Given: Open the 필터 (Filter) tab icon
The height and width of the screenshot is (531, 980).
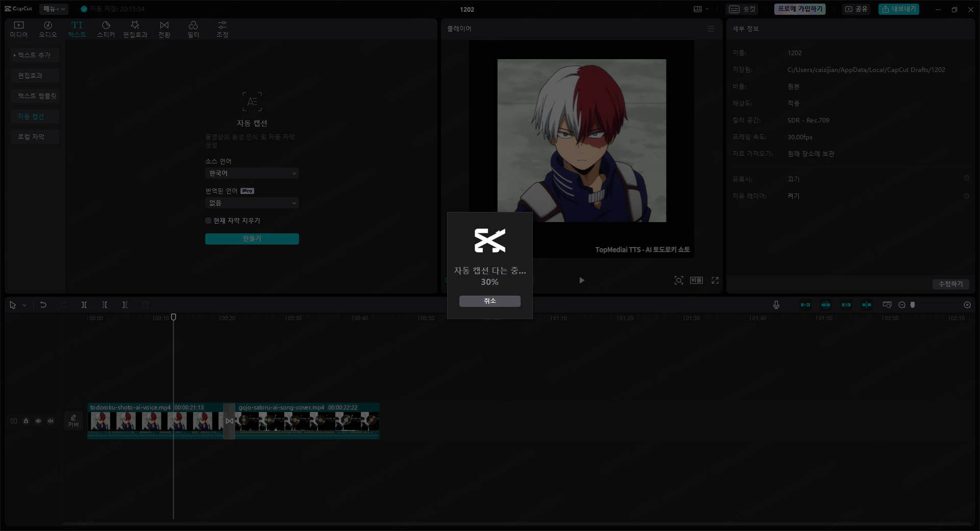Looking at the screenshot, I should click(193, 26).
